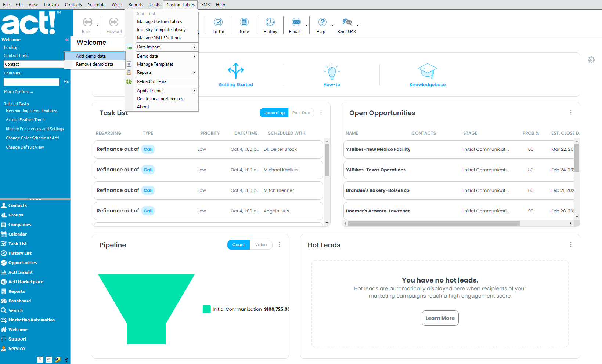Open the Knowledgebase graduation cap icon

tap(428, 71)
